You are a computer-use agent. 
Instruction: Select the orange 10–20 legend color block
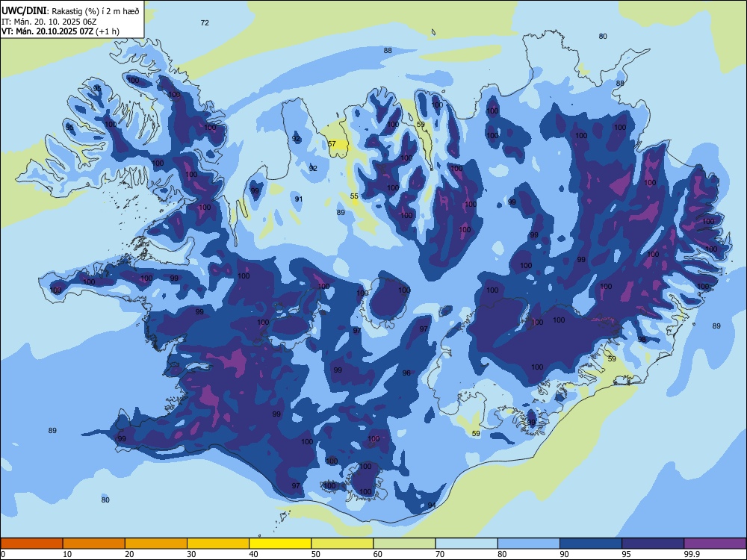click(x=94, y=544)
